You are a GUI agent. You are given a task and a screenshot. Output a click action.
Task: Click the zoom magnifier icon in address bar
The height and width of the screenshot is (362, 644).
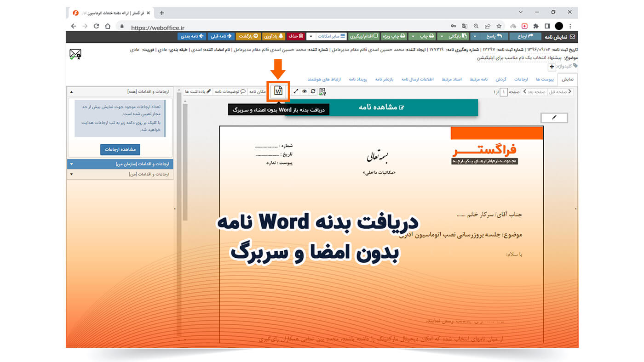click(477, 26)
